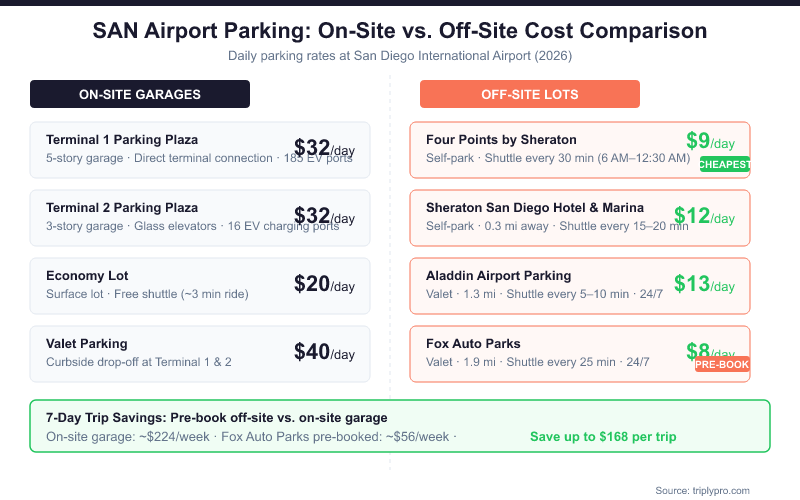
Task: Open the Aladdin Airport Parking title
Action: point(498,276)
